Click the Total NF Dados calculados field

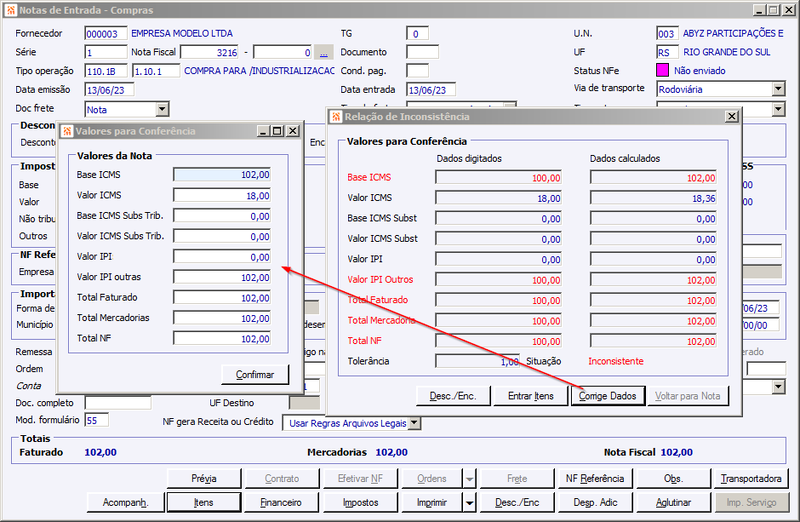click(x=654, y=341)
